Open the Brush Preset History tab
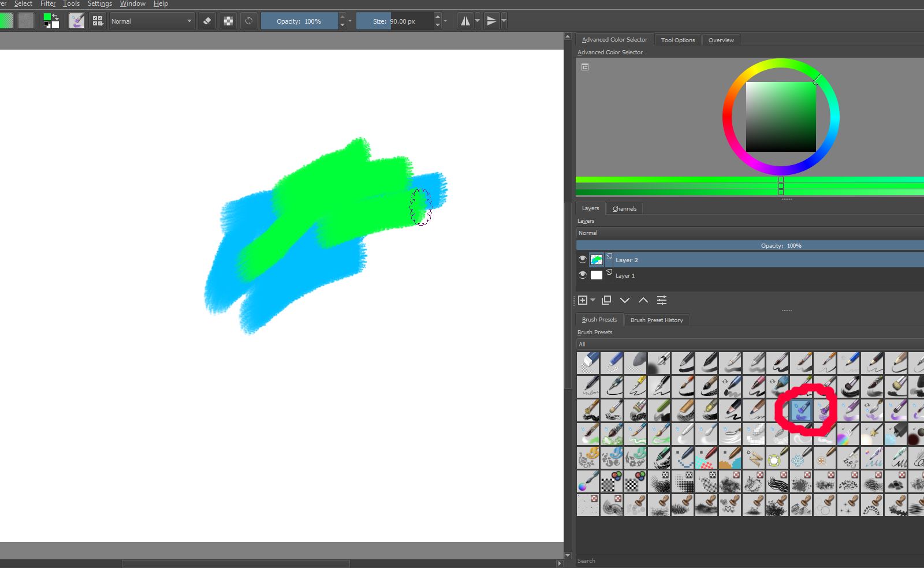Screen dimensions: 924x568 (x=657, y=320)
